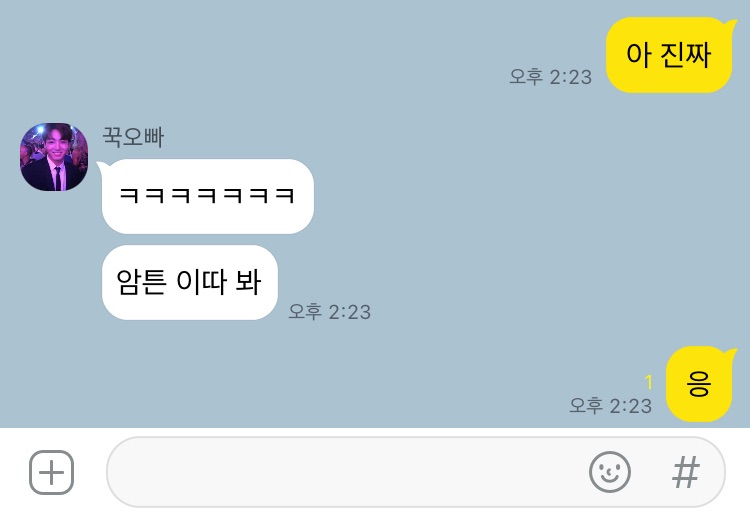Focus the empty message input field

click(x=416, y=472)
